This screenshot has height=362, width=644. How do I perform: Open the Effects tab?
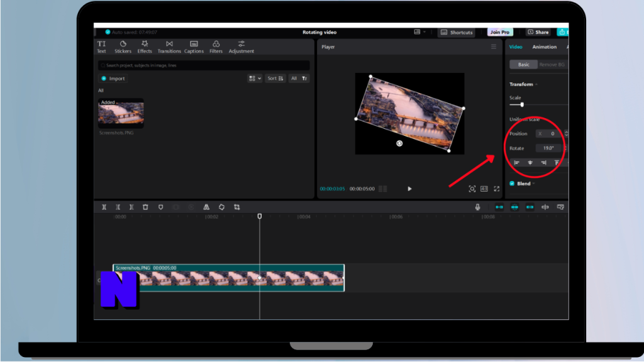point(145,47)
